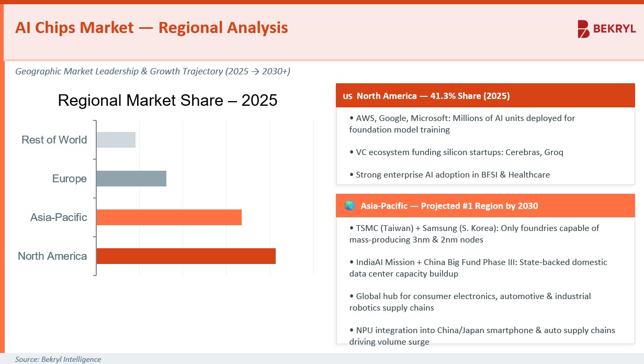The image size is (644, 364).
Task: Click bullet about AWS, Google, Microsoft AI units
Action: pyautogui.click(x=462, y=124)
